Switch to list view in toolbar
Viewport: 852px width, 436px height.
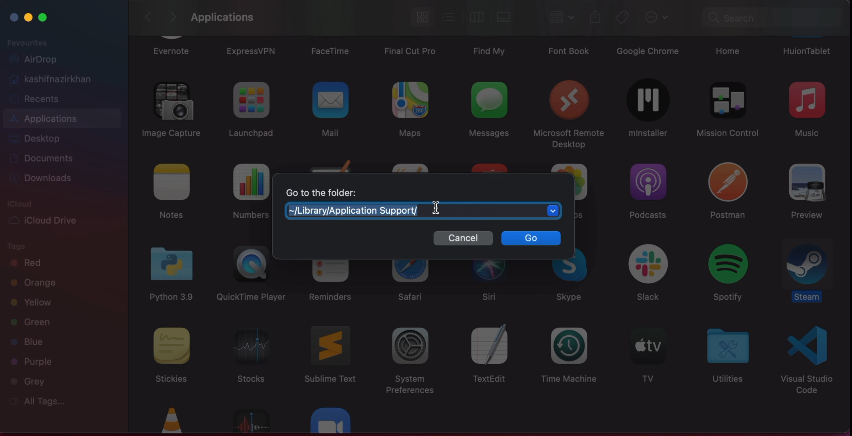tap(449, 17)
